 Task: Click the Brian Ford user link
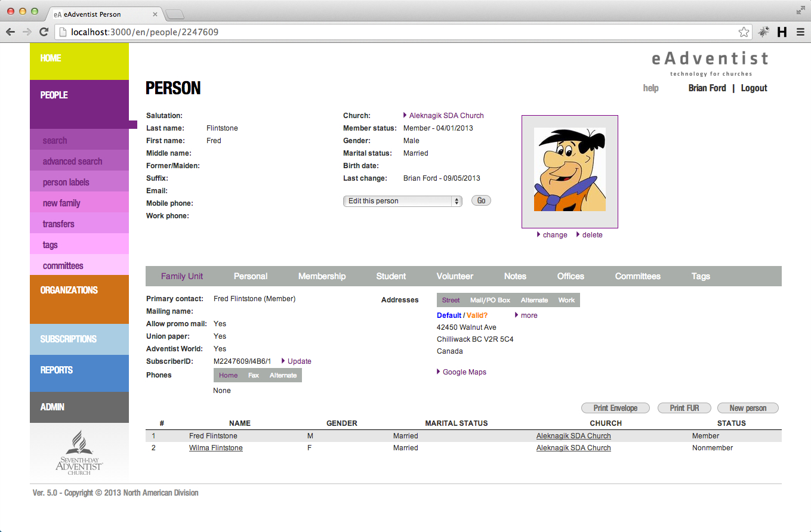pyautogui.click(x=707, y=88)
